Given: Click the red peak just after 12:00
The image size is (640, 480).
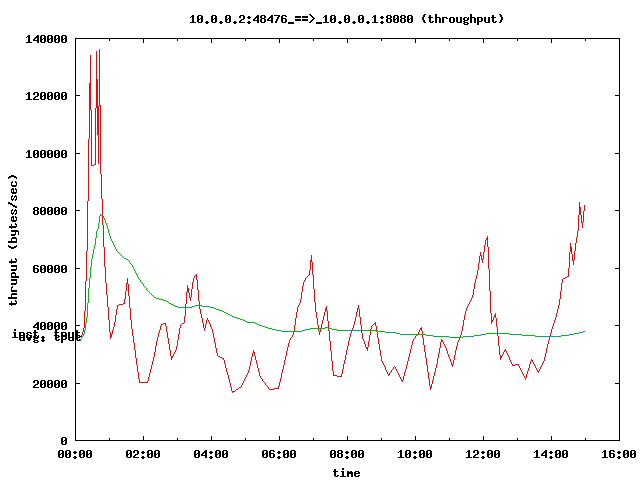Looking at the screenshot, I should tap(487, 237).
